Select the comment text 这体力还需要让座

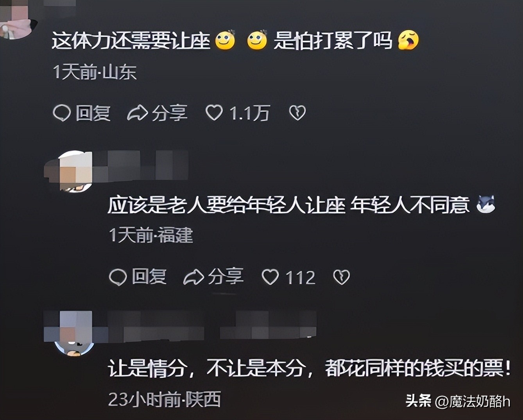click(x=131, y=41)
